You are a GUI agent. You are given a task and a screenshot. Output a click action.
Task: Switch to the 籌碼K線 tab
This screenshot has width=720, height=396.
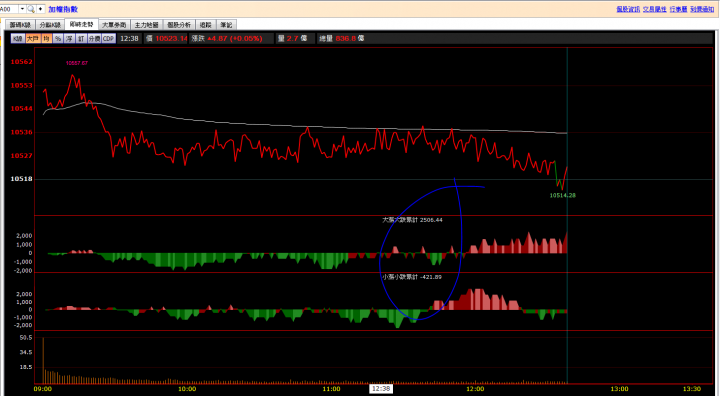click(20, 25)
